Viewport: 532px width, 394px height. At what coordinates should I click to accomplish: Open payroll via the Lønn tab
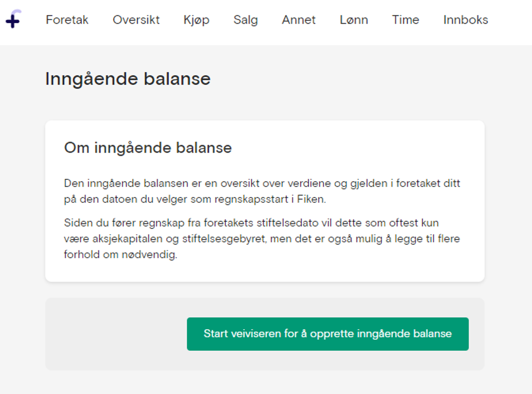(x=353, y=20)
